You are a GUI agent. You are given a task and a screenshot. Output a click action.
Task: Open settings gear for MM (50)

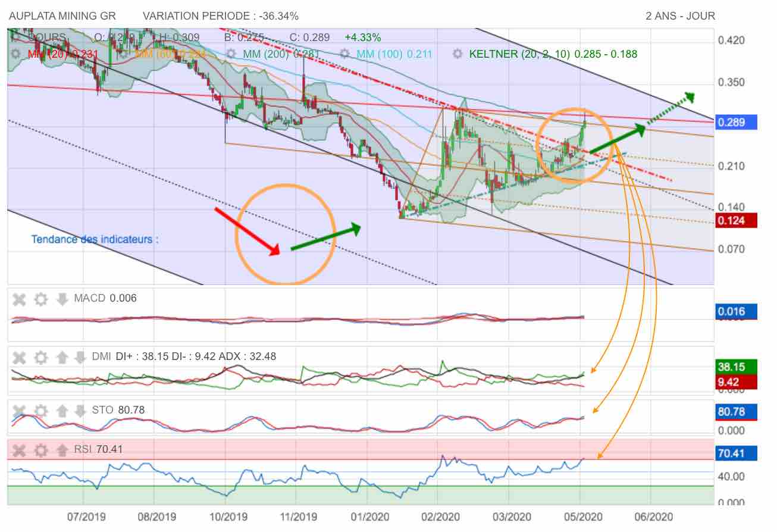click(x=124, y=54)
